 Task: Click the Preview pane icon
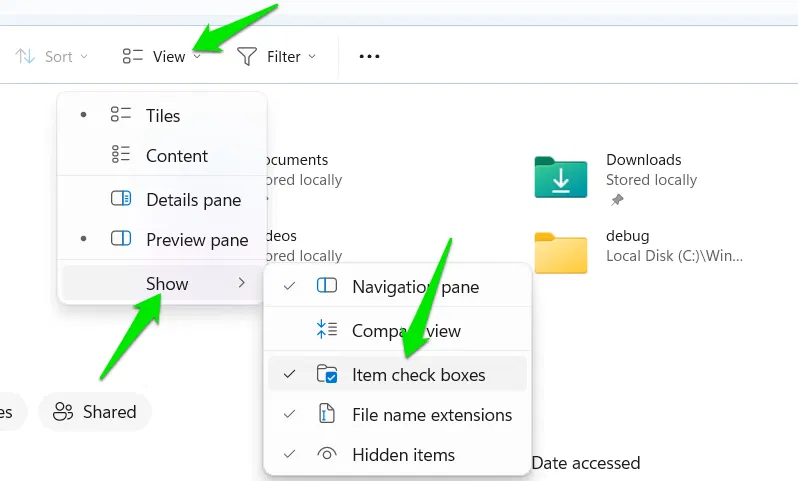[x=121, y=239]
